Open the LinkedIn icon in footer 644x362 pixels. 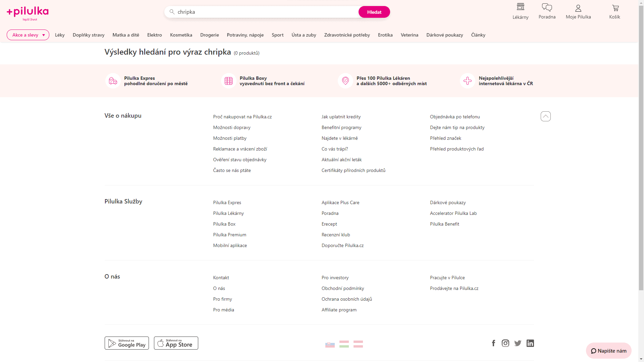(x=530, y=343)
